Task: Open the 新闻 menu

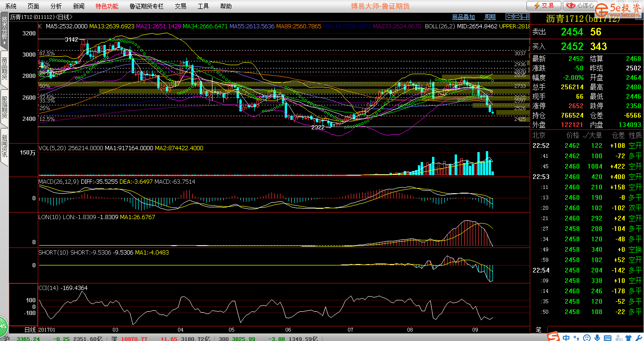Action: tap(79, 6)
